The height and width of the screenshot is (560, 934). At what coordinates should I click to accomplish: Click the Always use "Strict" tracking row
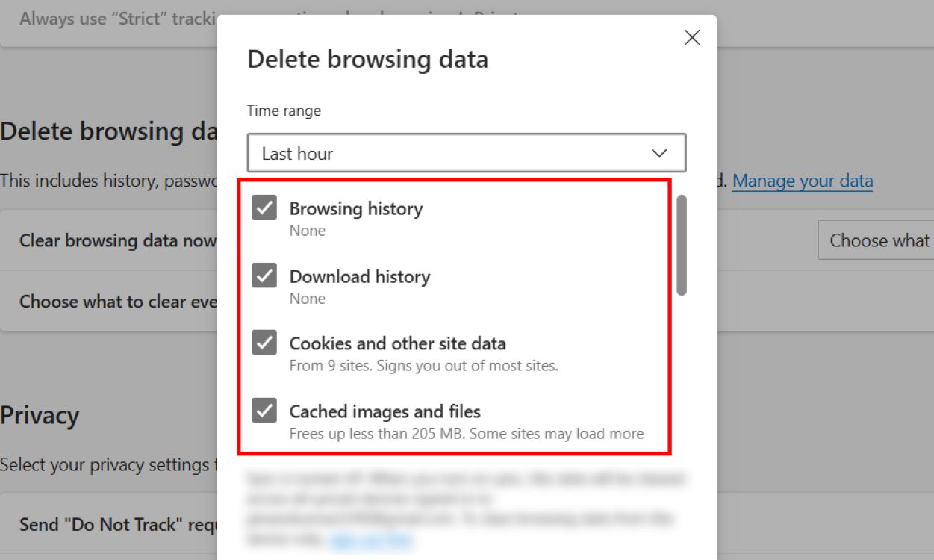(112, 19)
